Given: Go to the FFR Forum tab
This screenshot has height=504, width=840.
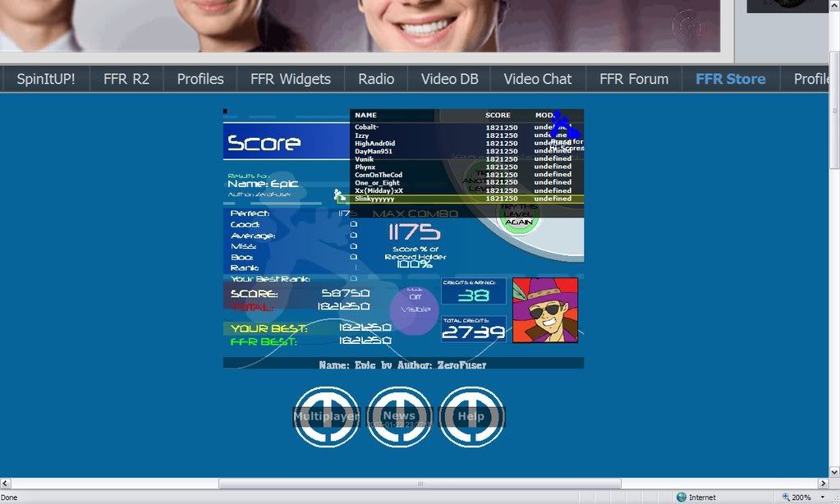Looking at the screenshot, I should 634,79.
